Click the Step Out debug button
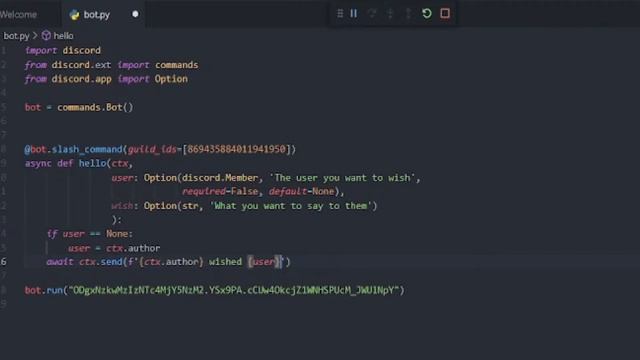Image resolution: width=640 pixels, height=360 pixels. [x=408, y=13]
